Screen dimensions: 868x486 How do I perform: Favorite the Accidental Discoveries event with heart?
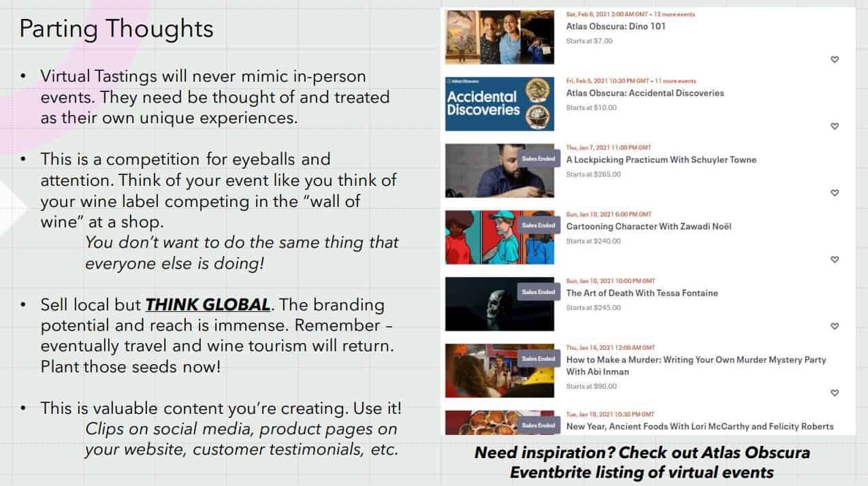coord(835,126)
